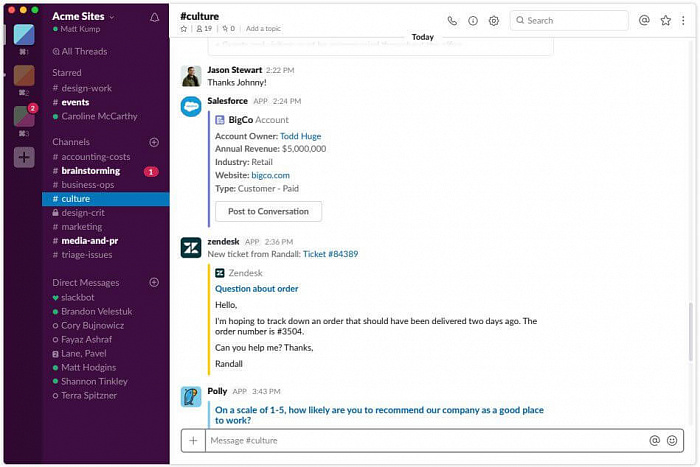Start new direct message plus icon
This screenshot has height=467, width=700.
tap(154, 282)
